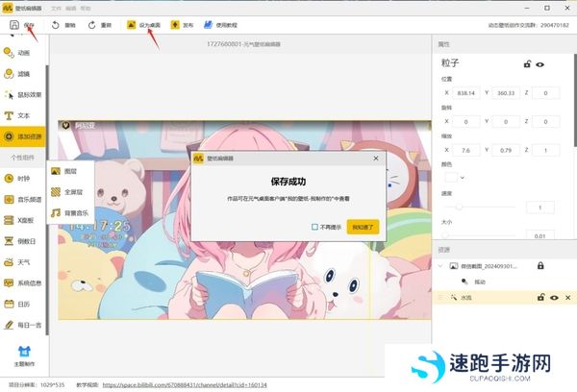Screen dimensions: 577x392
Task: Choose the Background Music (背景音乐) note icon
Action: (x=56, y=212)
